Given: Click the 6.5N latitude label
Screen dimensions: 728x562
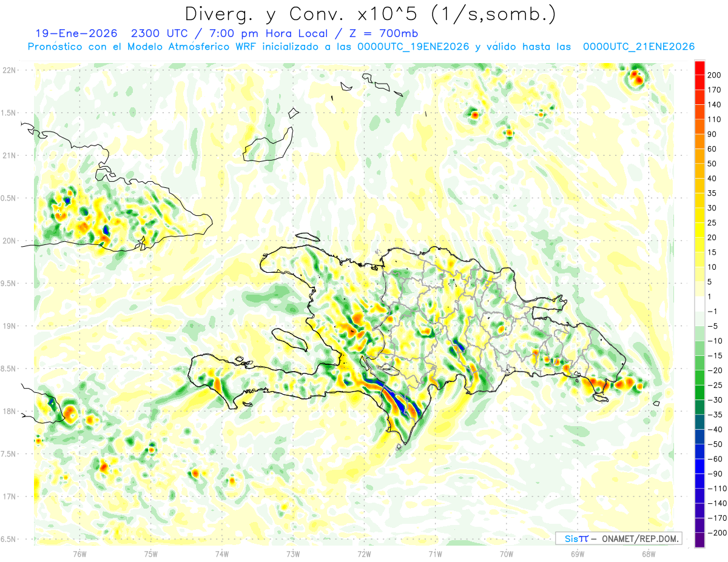Looking at the screenshot, I should point(8,539).
